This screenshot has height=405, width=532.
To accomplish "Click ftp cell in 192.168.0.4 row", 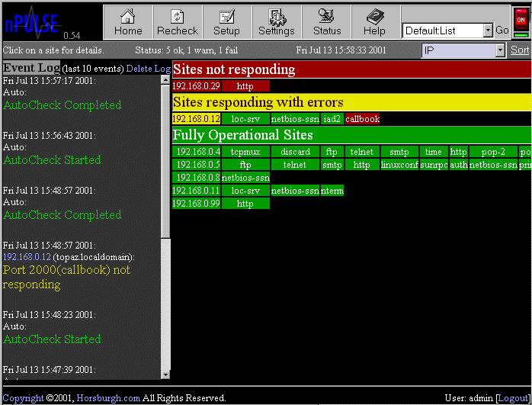I will 332,152.
